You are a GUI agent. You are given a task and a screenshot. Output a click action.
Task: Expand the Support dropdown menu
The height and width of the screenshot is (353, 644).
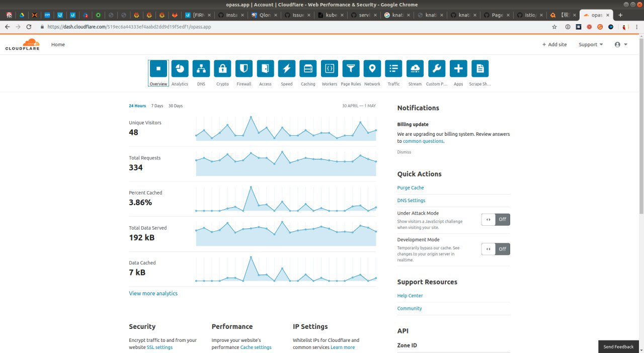591,44
